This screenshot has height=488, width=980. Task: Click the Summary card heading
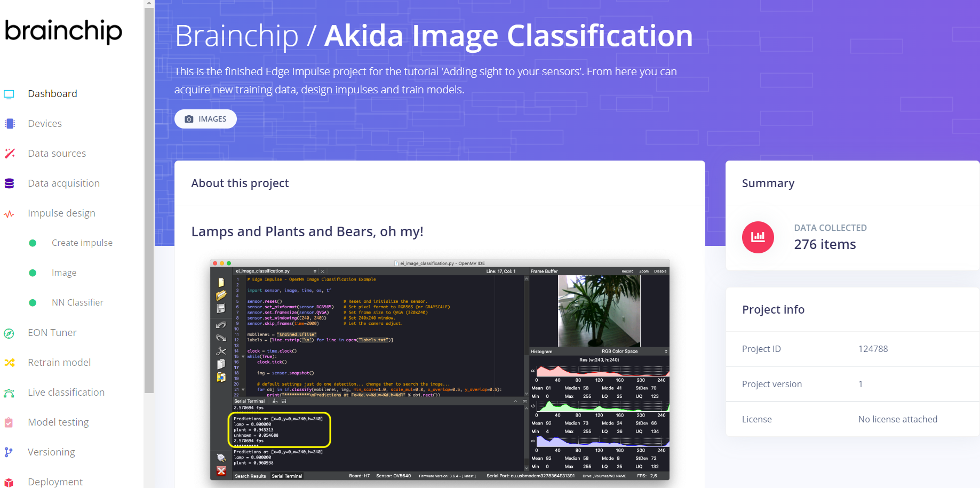(768, 183)
